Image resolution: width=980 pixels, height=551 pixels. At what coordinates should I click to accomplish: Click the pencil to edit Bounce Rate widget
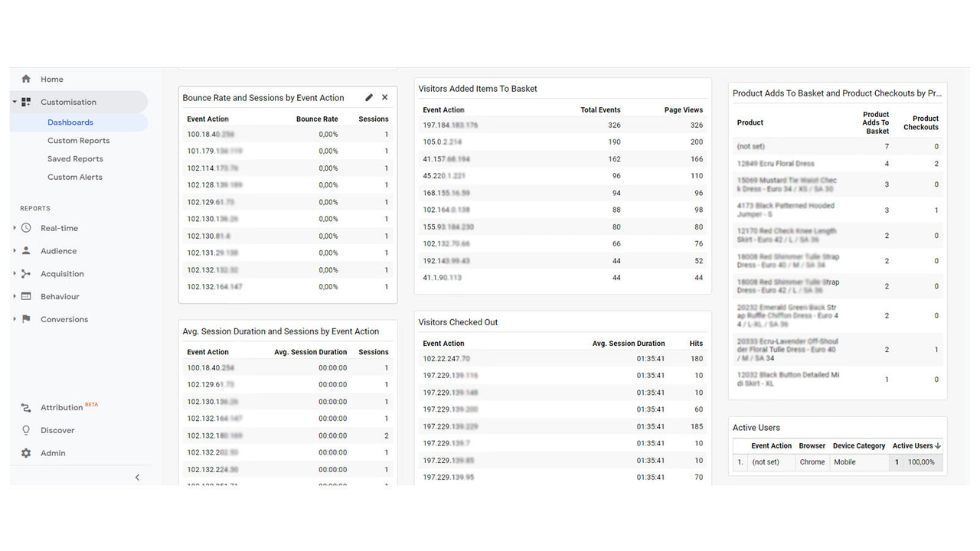click(368, 97)
